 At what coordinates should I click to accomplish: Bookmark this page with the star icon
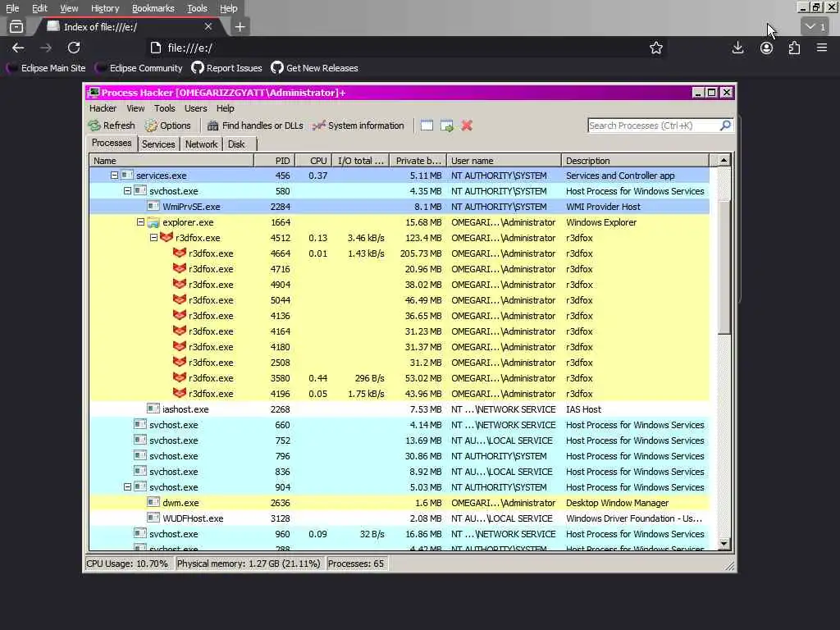click(x=655, y=48)
